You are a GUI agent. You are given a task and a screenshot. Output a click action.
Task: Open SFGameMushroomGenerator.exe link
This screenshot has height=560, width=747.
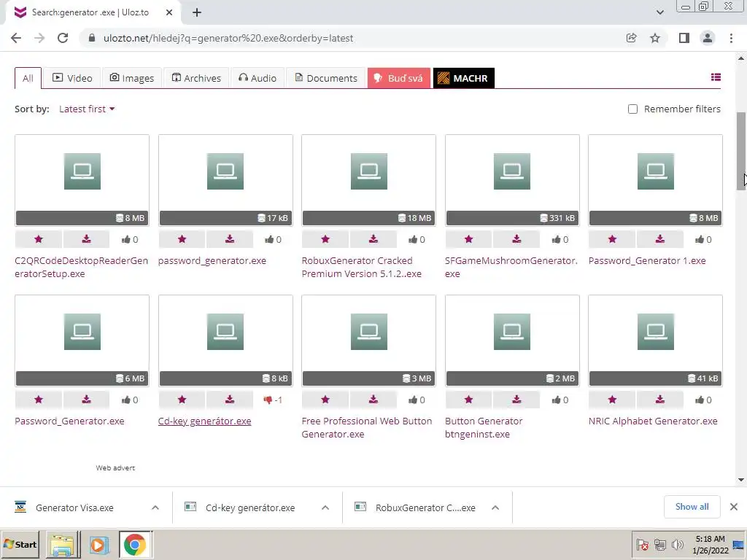click(511, 267)
